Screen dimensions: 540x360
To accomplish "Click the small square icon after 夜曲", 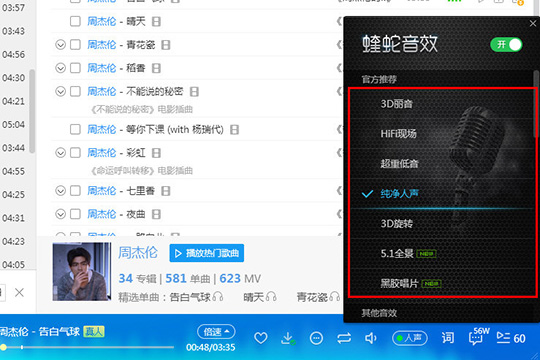I will pos(156,214).
